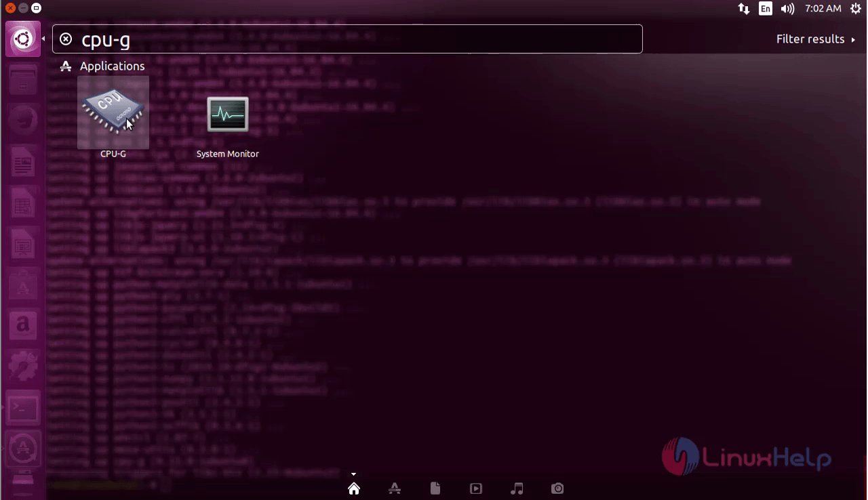Open the Amazon launcher icon
868x500 pixels.
point(23,327)
